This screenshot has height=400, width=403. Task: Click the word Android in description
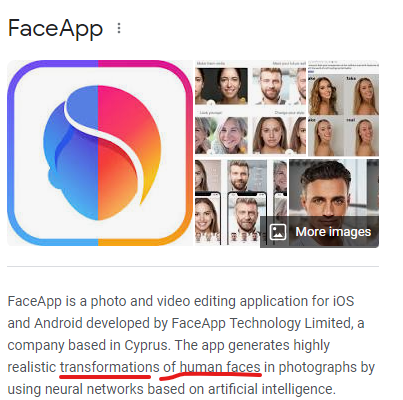pos(59,323)
